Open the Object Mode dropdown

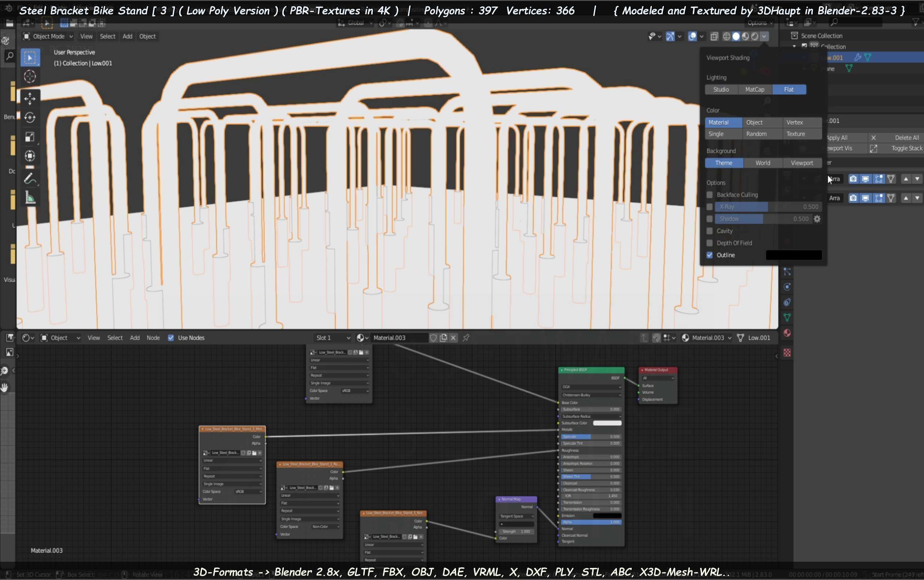coord(48,36)
